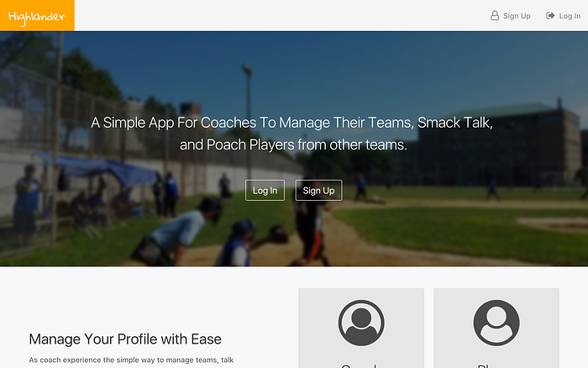
Task: Click the arrow icon beside Log In
Action: point(550,16)
